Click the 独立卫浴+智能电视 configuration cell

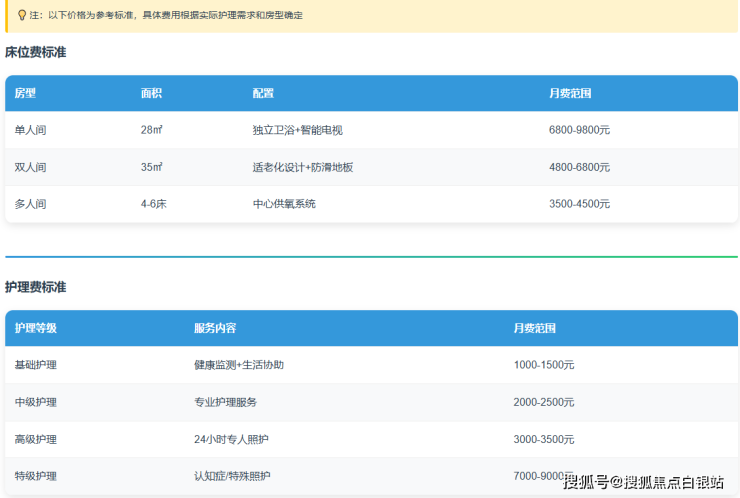(297, 130)
